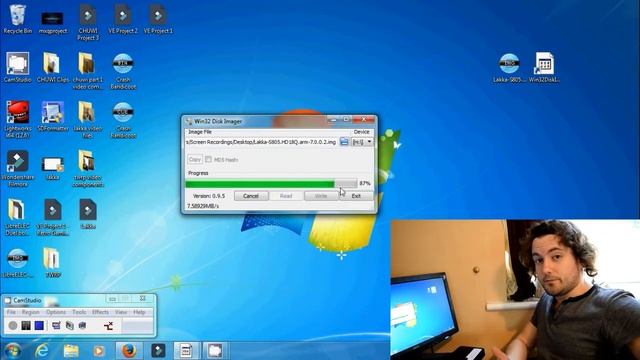
Task: Click the Version: 0.9.5 label
Action: [209, 196]
